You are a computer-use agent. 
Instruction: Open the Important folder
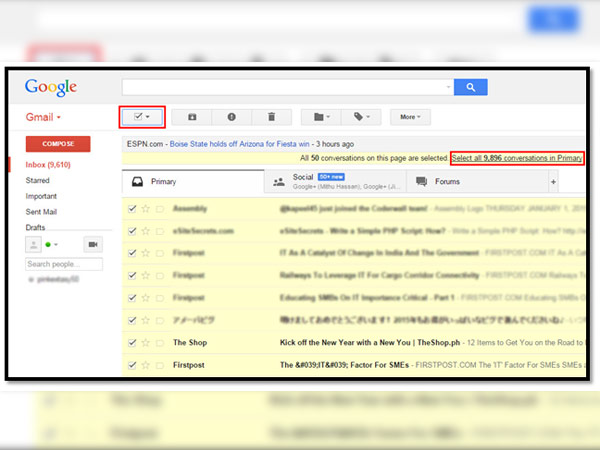click(x=41, y=196)
